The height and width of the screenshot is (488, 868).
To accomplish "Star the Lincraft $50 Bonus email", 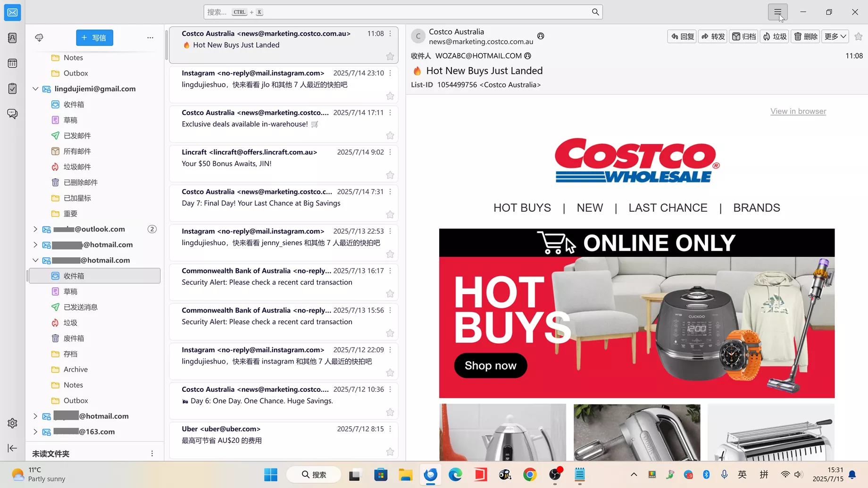I will click(390, 175).
